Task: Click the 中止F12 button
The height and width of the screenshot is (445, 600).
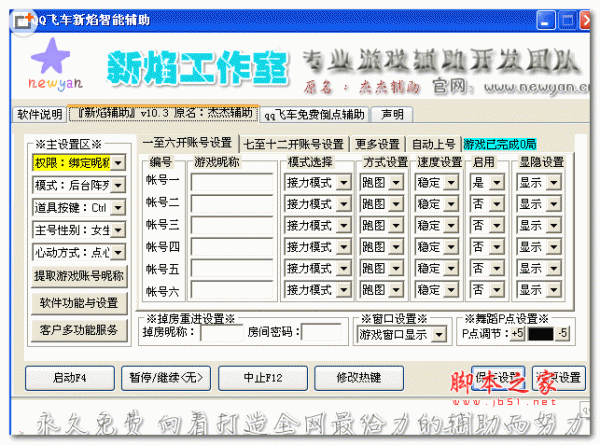Action: tap(263, 378)
